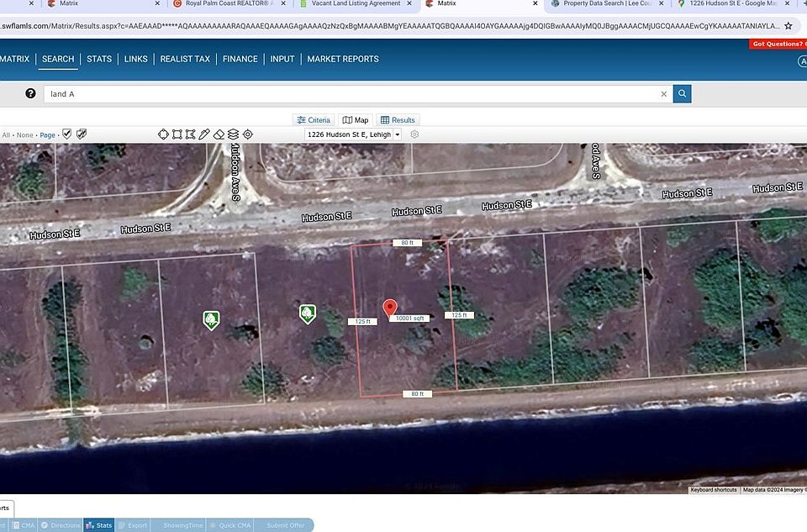Click the bottom 80 ft parcel label
Viewport: 807px width, 532px height.
(x=418, y=394)
